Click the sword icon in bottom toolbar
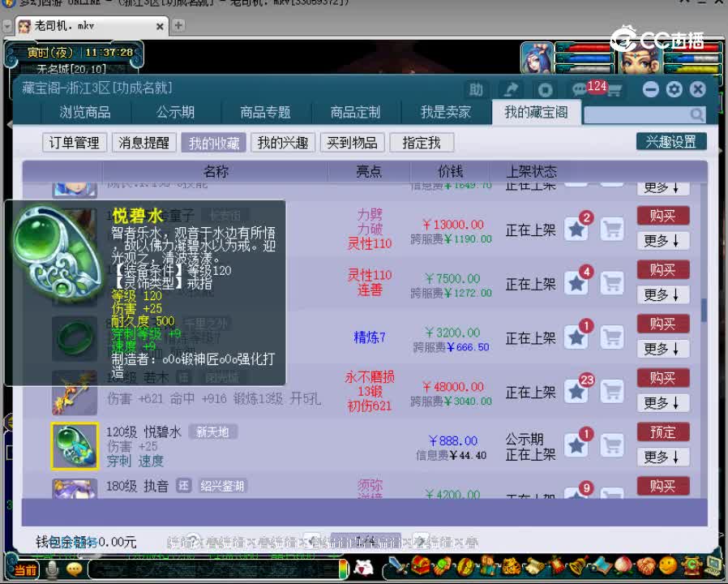The width and height of the screenshot is (728, 584). coord(398,566)
